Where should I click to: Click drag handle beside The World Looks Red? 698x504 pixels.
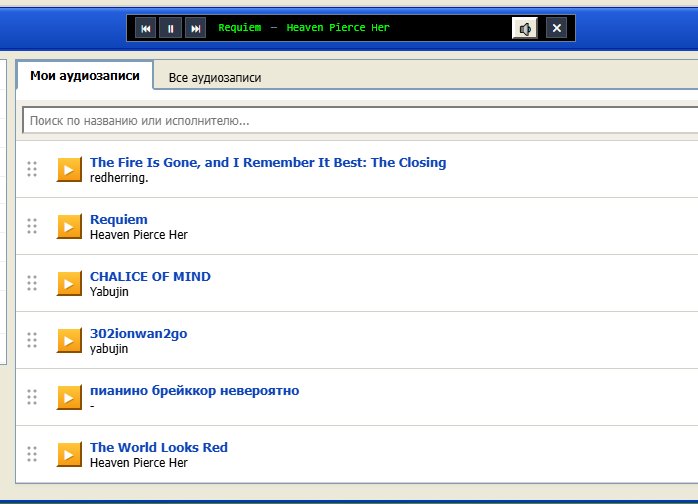coord(32,454)
